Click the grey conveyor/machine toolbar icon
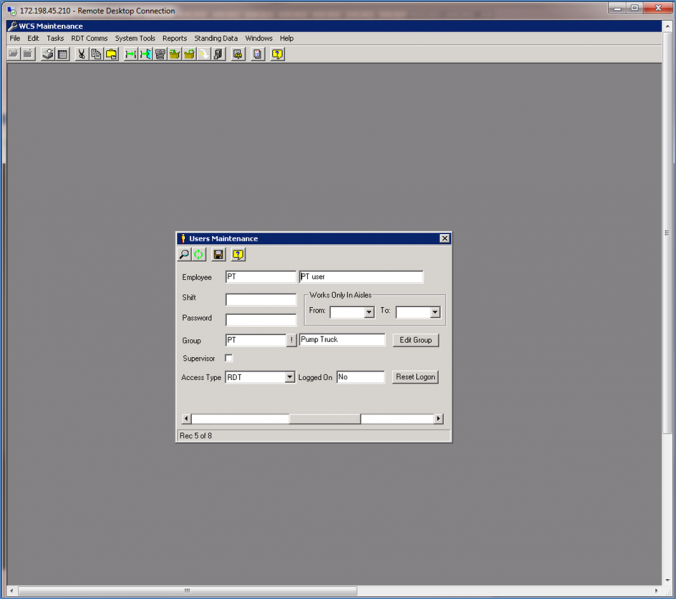The width and height of the screenshot is (676, 599). pyautogui.click(x=160, y=54)
